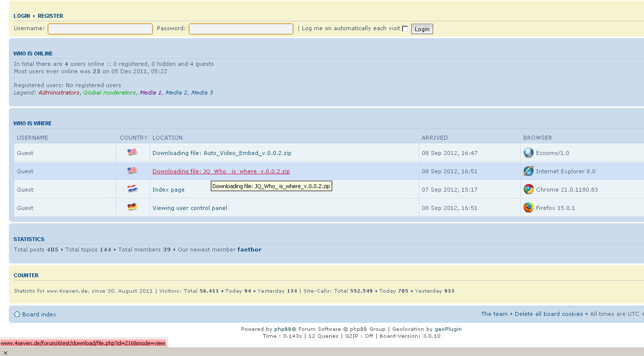Click the German flag icon

click(132, 207)
